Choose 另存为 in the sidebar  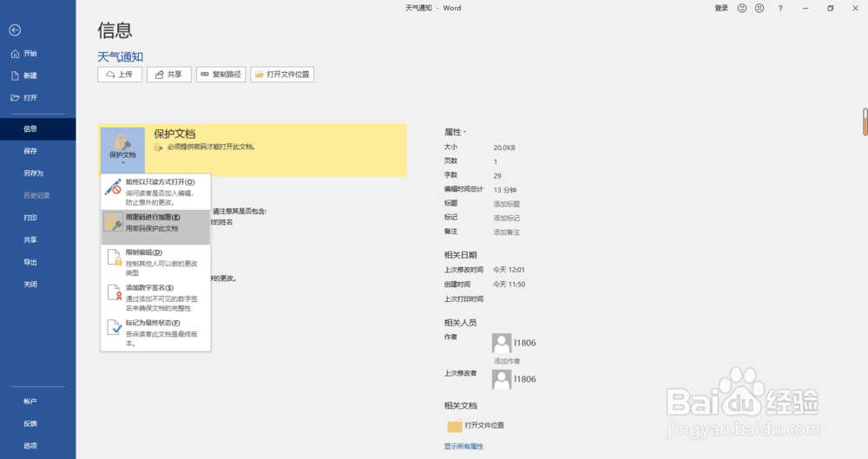pos(37,174)
